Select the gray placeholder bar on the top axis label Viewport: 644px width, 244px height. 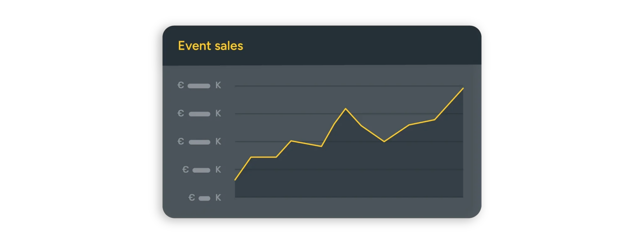tap(199, 86)
